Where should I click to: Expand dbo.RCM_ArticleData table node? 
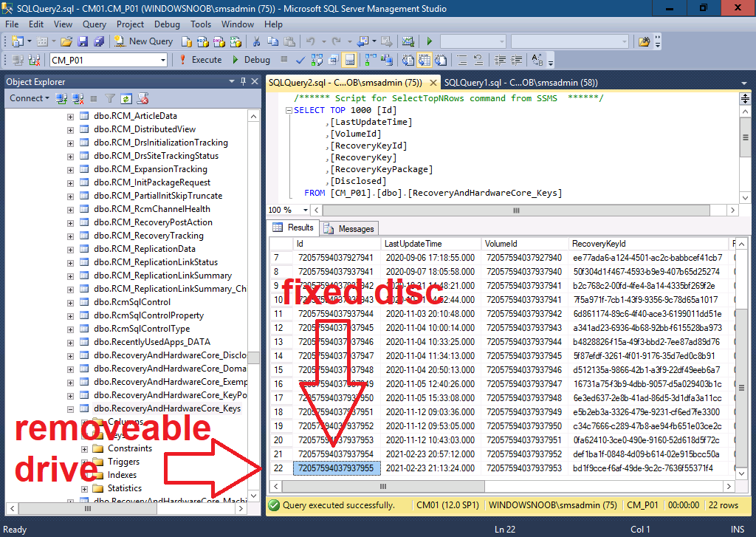click(x=70, y=116)
